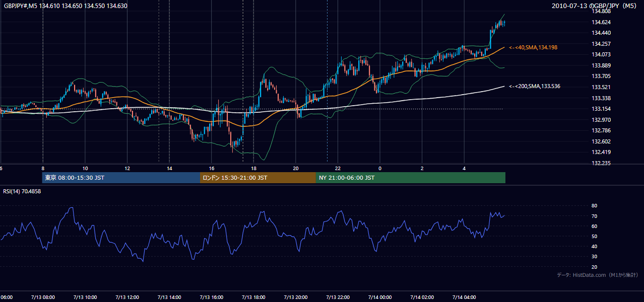Click the HistData.com data source credit
This screenshot has width=644, height=302.
598,275
